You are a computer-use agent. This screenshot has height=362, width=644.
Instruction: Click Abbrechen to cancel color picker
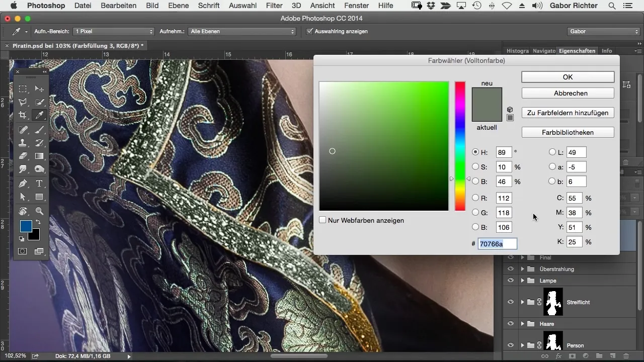click(568, 93)
